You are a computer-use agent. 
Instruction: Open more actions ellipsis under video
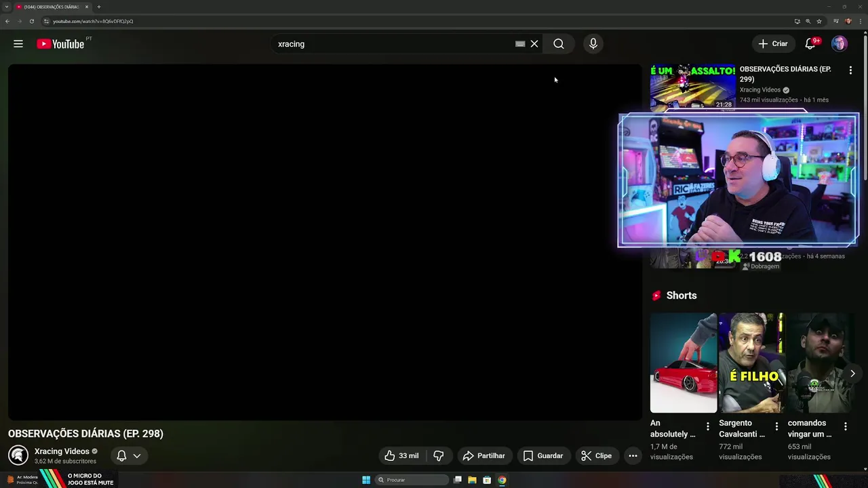click(x=633, y=456)
